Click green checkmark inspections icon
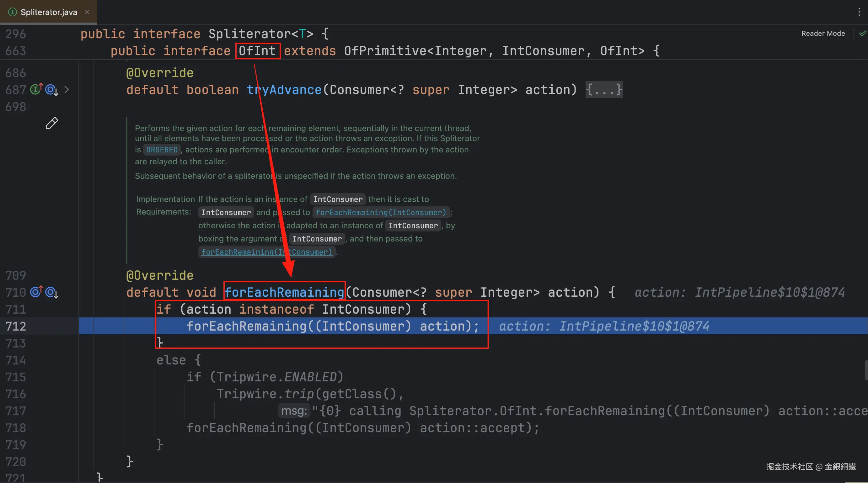Image resolution: width=868 pixels, height=483 pixels. click(x=862, y=33)
